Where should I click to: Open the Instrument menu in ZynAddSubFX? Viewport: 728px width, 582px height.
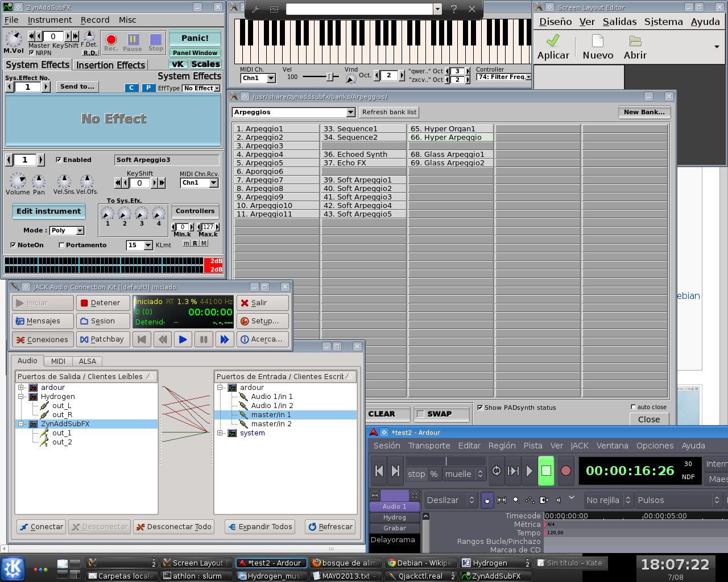point(49,20)
